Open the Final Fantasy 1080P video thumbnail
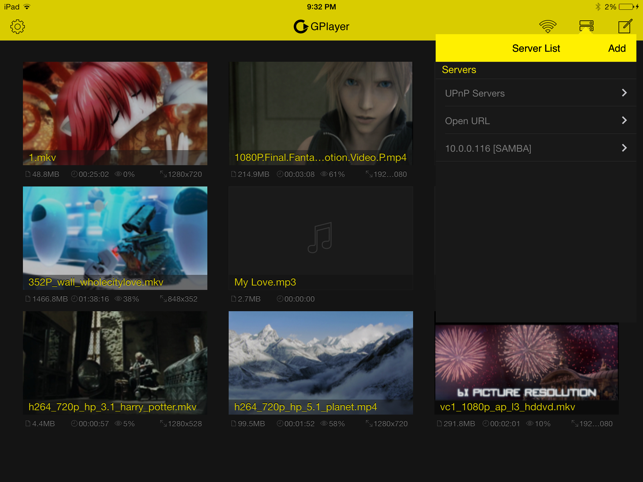This screenshot has height=482, width=643. (x=321, y=114)
